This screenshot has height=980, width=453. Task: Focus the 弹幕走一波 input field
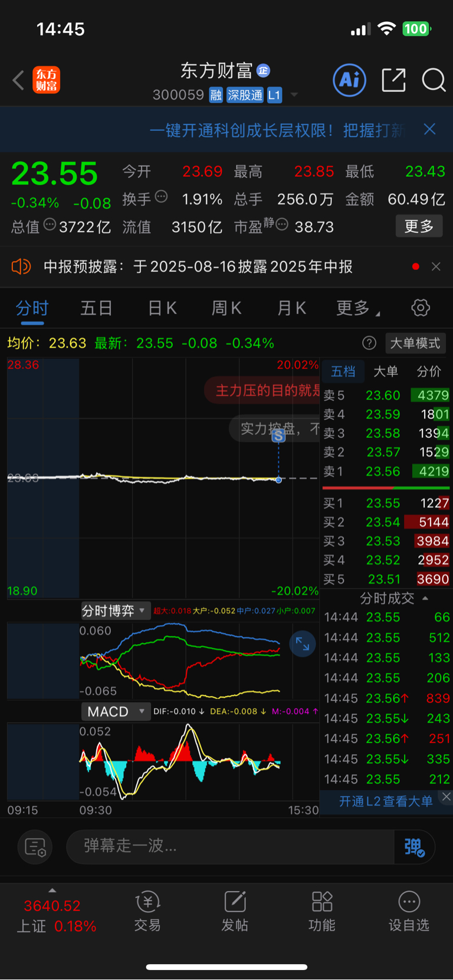(231, 847)
